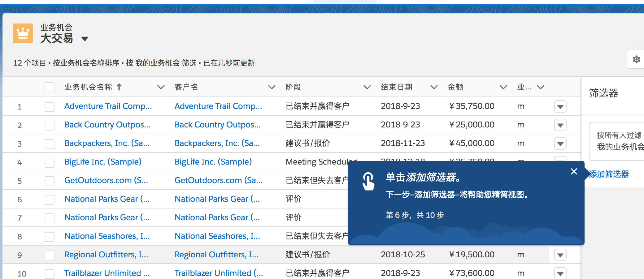
Task: Check the Regional Outfitters row checkbox
Action: 50,255
